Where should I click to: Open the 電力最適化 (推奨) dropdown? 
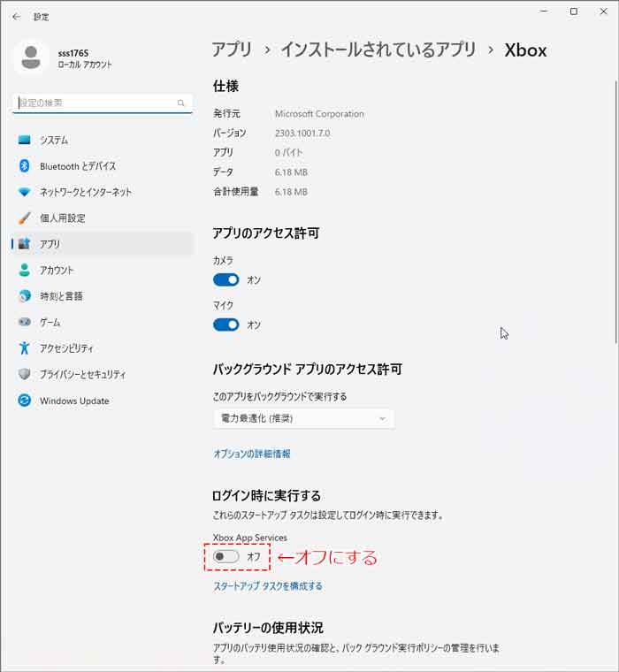[303, 418]
